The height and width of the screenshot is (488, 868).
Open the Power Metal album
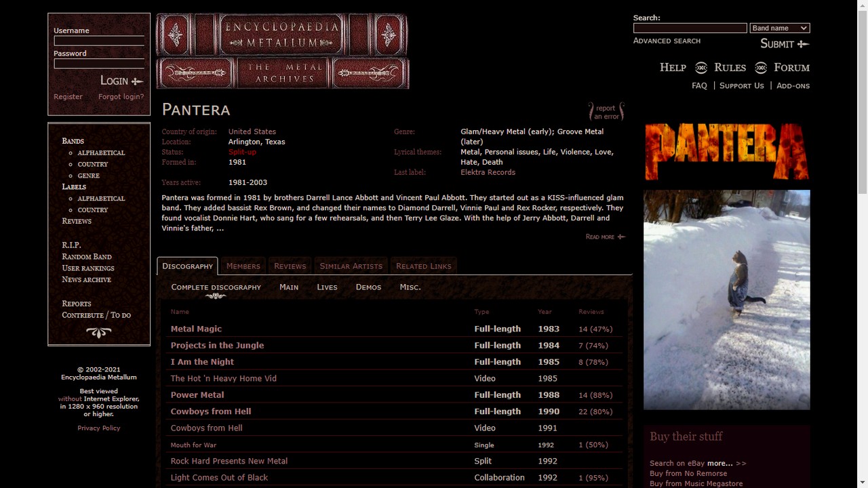coord(197,394)
